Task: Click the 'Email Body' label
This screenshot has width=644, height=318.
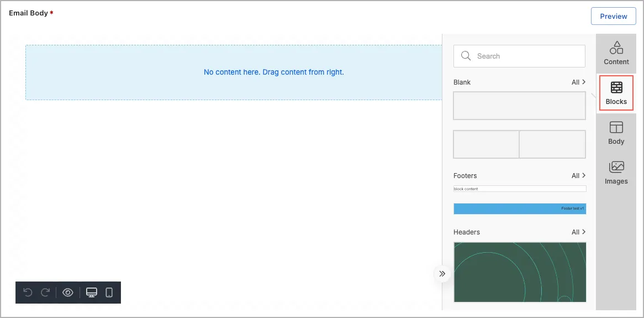Action: coord(28,13)
